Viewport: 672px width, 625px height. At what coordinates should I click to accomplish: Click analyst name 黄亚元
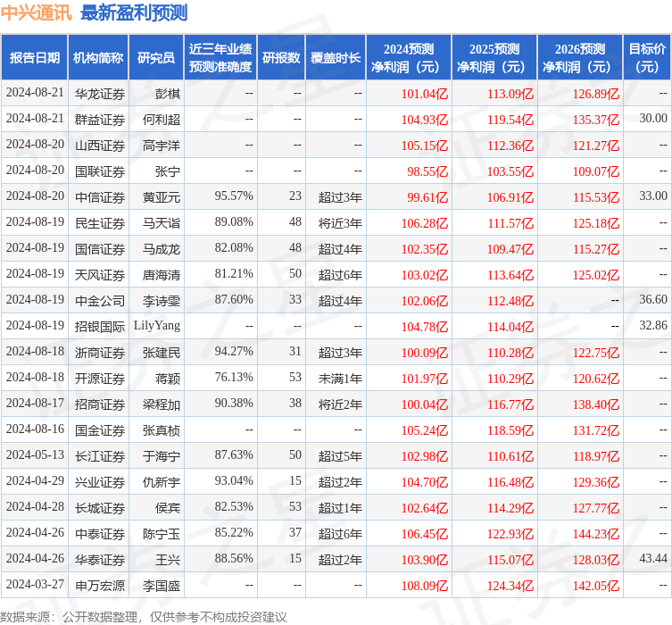click(162, 197)
